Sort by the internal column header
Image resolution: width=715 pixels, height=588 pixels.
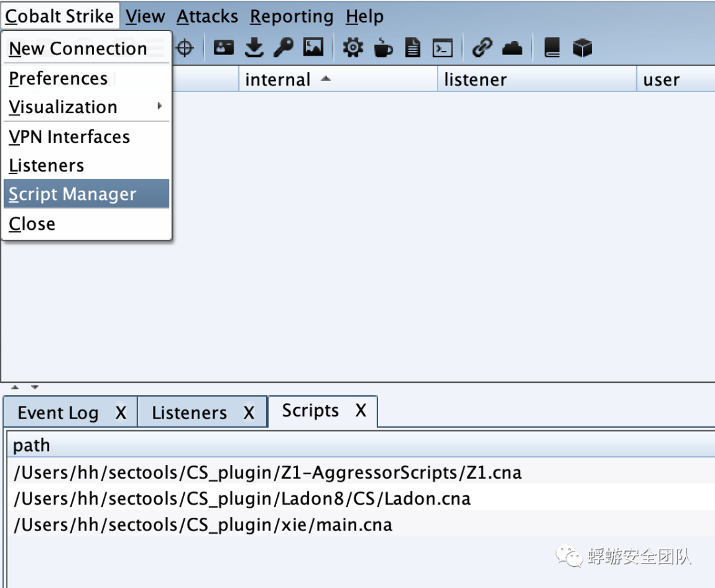(338, 79)
